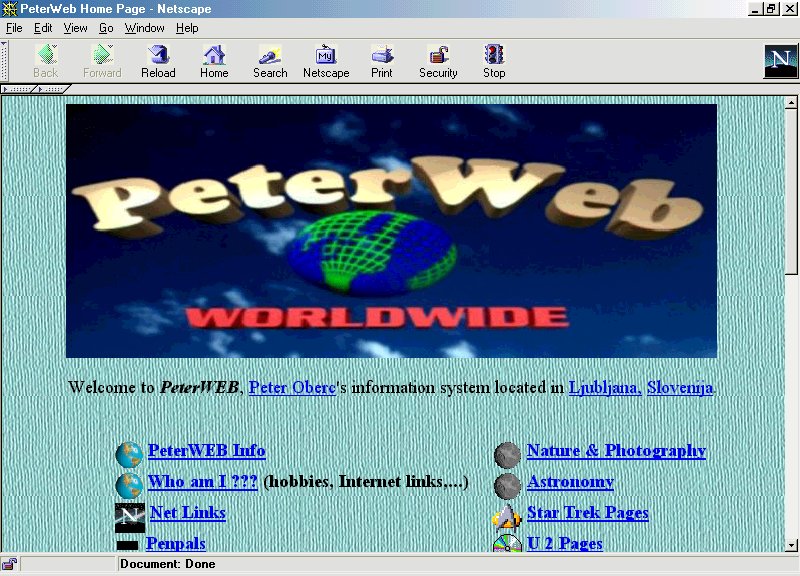
Task: Click the Back toolbar button
Action: point(45,61)
